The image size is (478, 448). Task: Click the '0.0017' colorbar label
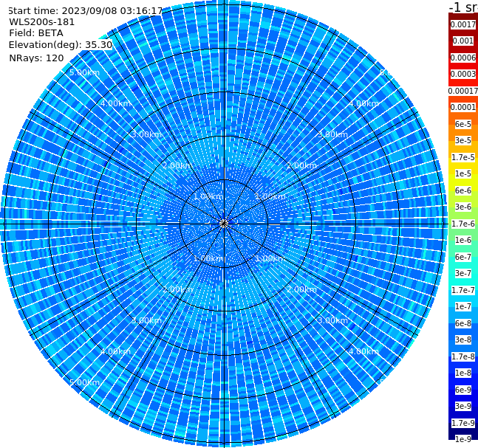(463, 24)
